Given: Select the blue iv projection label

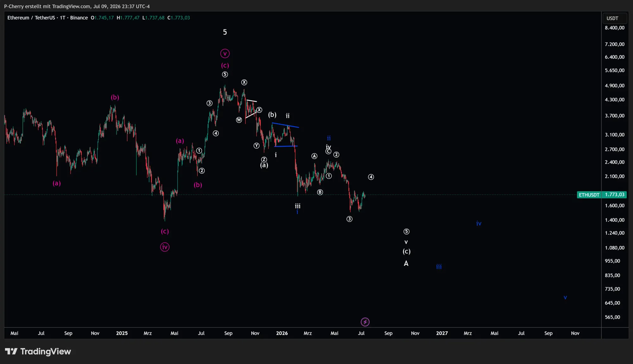Looking at the screenshot, I should tap(479, 223).
